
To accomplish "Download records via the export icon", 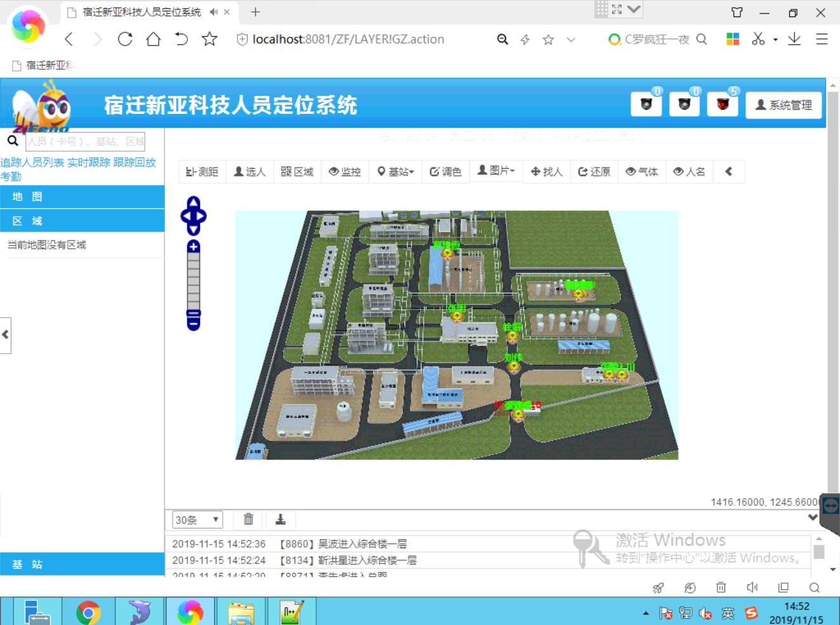I will pyautogui.click(x=281, y=519).
